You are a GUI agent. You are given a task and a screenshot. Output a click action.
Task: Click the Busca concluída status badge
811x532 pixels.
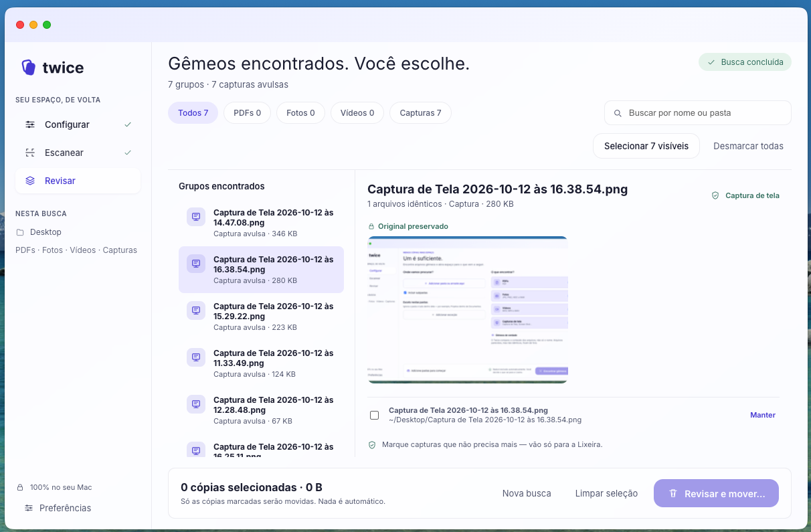(745, 62)
